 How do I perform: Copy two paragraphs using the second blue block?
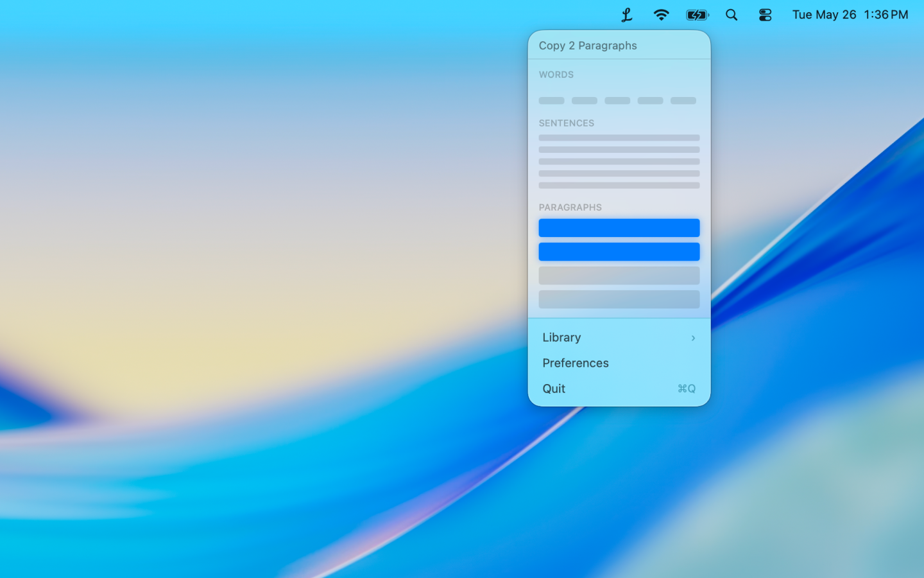coord(619,252)
